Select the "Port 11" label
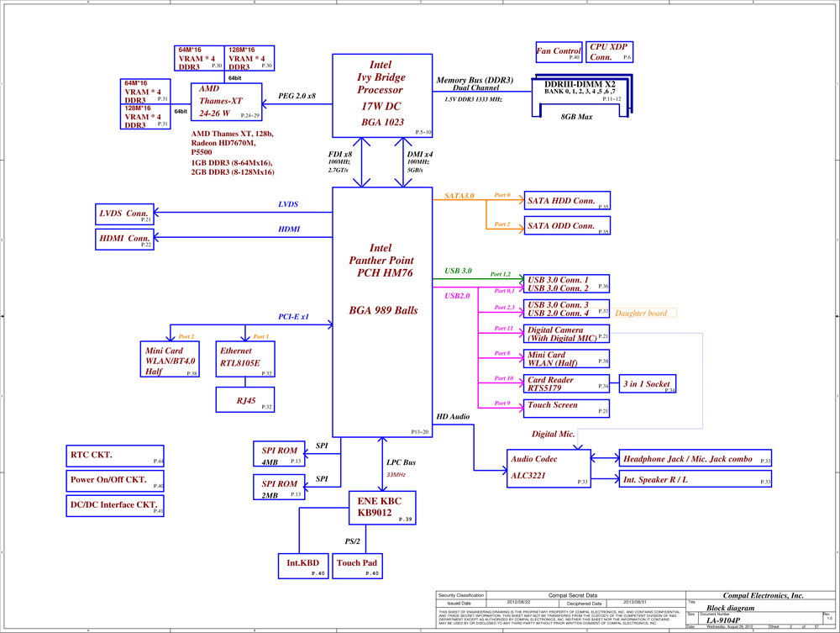Image resolution: width=840 pixels, height=633 pixels. (x=503, y=329)
